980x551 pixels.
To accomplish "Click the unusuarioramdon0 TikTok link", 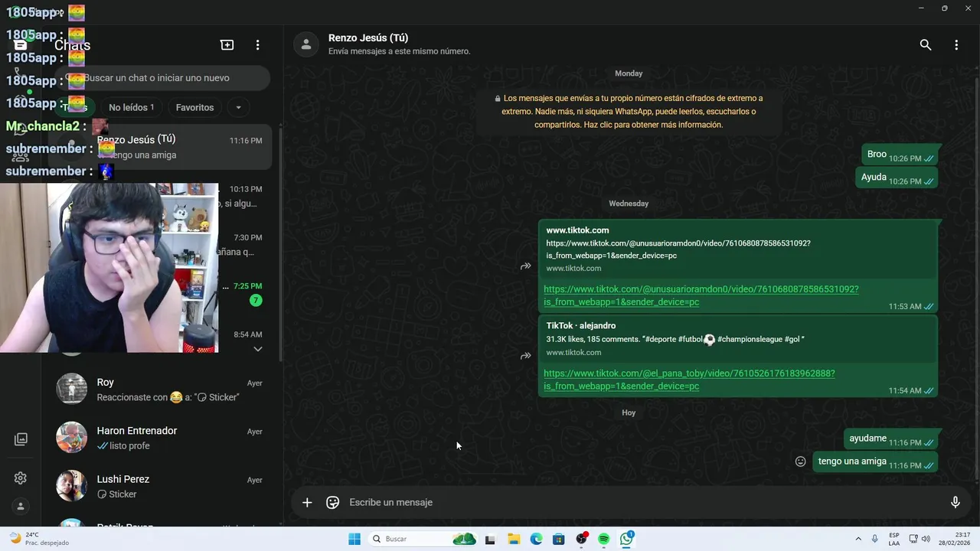I will click(701, 295).
